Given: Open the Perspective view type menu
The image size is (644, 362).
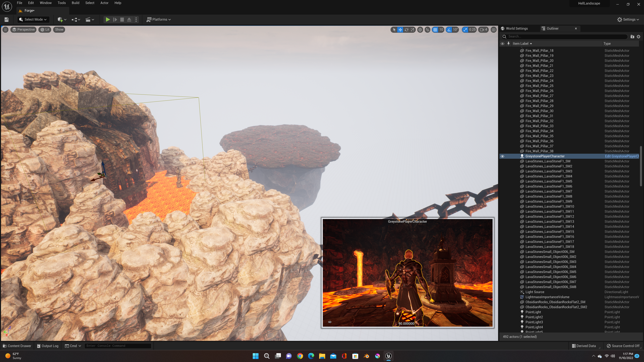Looking at the screenshot, I should tap(23, 29).
